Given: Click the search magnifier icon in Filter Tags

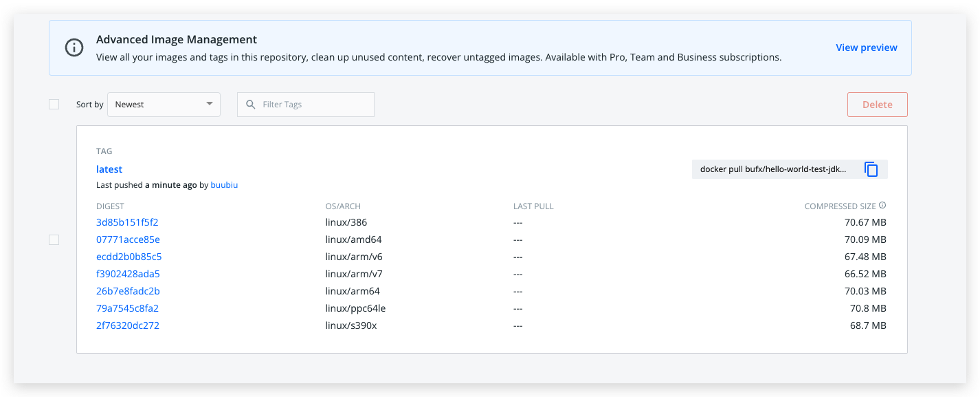Looking at the screenshot, I should [251, 105].
